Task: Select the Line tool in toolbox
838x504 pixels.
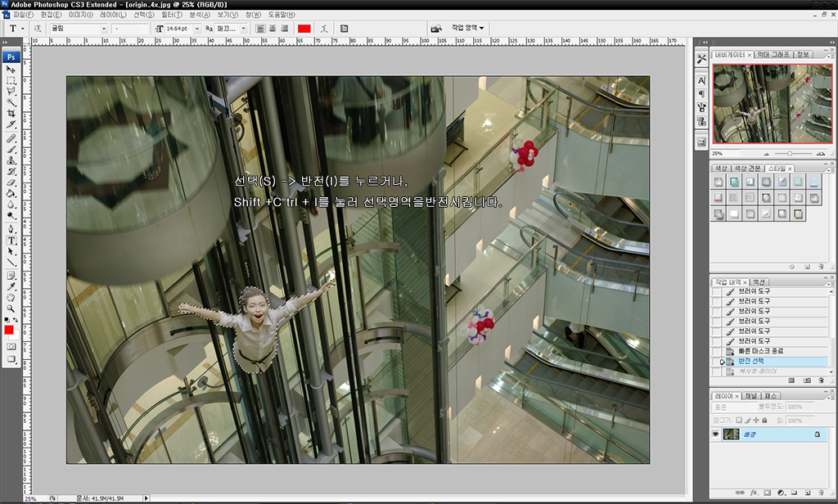Action: click(x=11, y=263)
